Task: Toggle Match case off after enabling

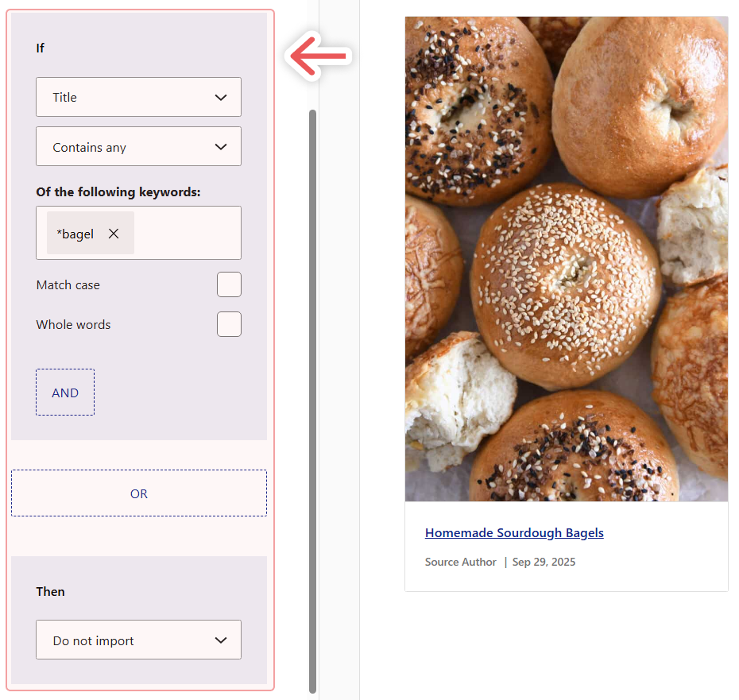Action: coord(229,284)
